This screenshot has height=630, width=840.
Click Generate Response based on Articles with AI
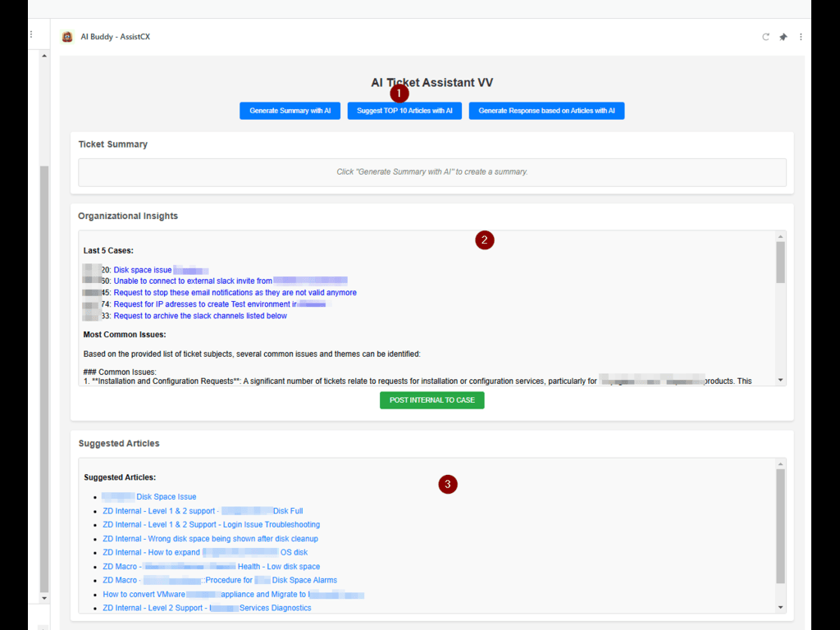click(x=546, y=111)
